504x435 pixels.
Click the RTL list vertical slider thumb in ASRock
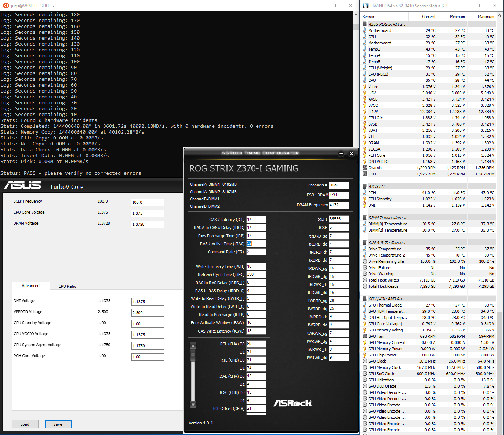pyautogui.click(x=193, y=356)
